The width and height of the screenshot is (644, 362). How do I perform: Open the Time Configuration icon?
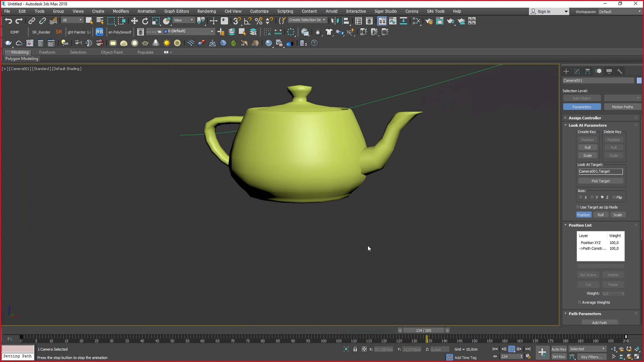528,357
